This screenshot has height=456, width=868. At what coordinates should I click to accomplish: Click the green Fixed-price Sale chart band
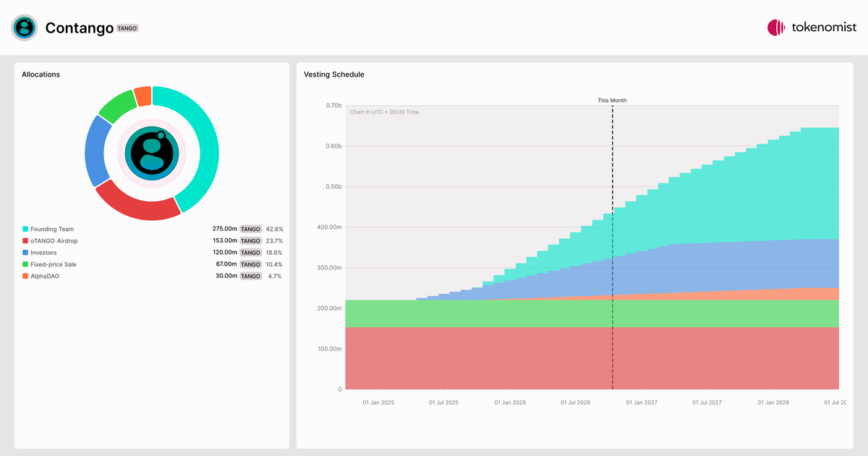point(592,313)
